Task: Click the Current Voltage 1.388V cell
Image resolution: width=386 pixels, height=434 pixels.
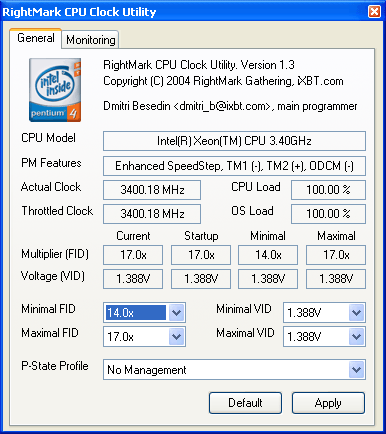Action: [133, 279]
